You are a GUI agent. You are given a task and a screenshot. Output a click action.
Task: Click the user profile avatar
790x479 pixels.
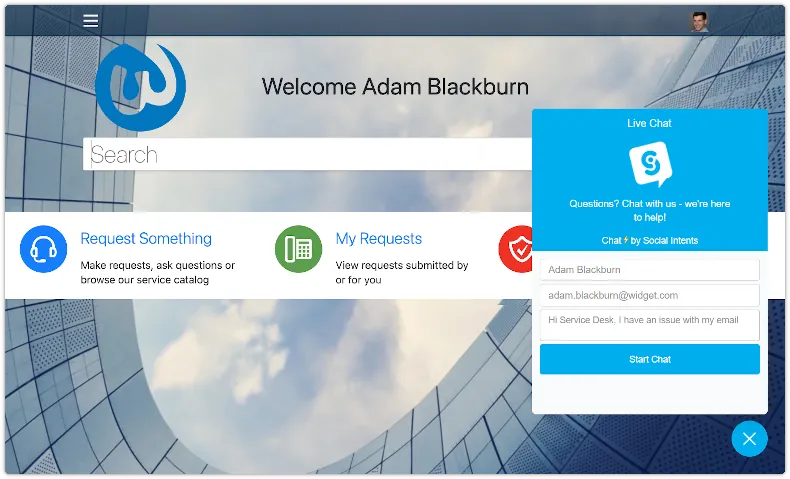[699, 22]
